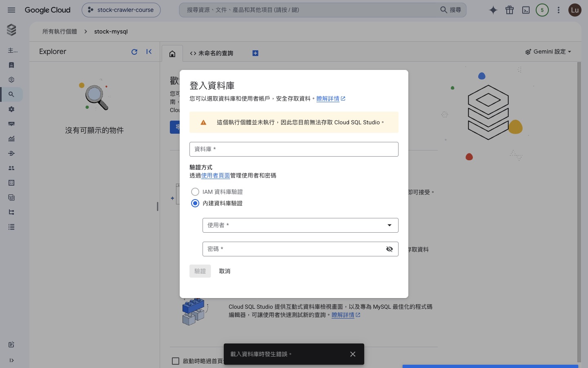The height and width of the screenshot is (368, 588).
Task: Click the stock-mysql breadcrumb
Action: pyautogui.click(x=111, y=31)
